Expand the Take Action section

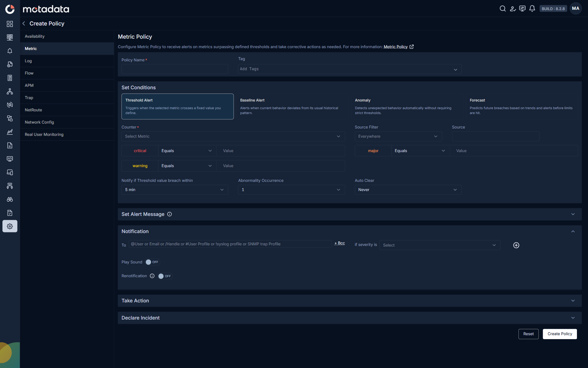[x=573, y=301]
